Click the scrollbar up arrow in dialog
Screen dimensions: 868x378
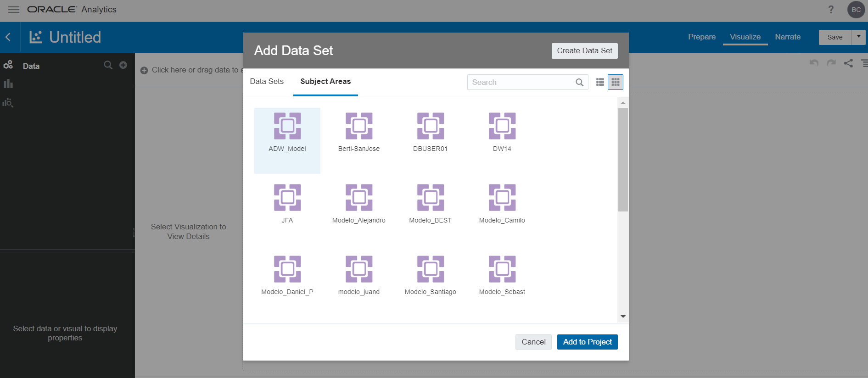click(623, 103)
